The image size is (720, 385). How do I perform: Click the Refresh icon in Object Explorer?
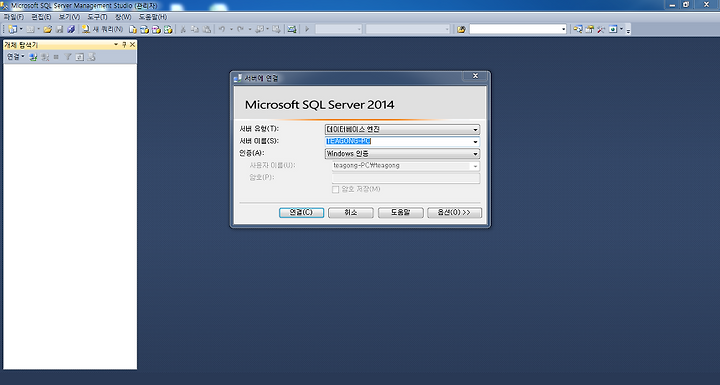coord(79,57)
